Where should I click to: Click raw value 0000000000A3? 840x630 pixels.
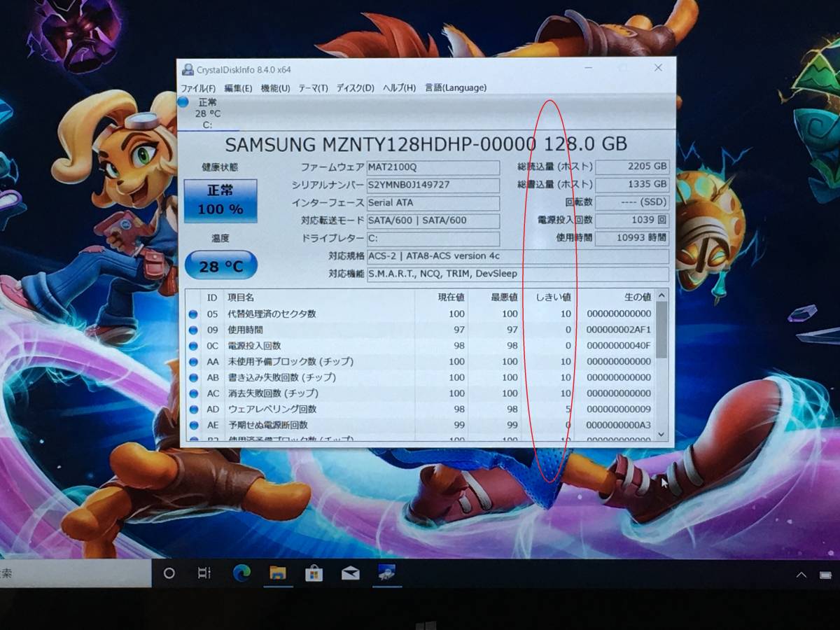618,425
